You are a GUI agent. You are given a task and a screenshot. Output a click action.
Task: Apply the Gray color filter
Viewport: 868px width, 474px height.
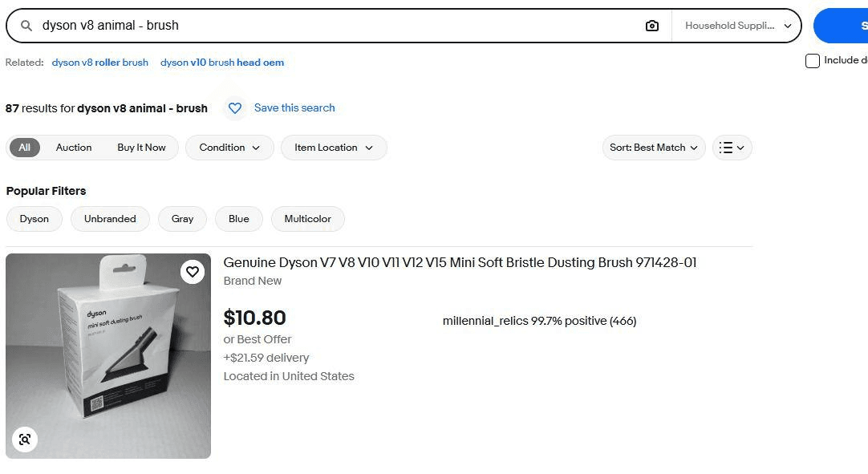pos(182,219)
